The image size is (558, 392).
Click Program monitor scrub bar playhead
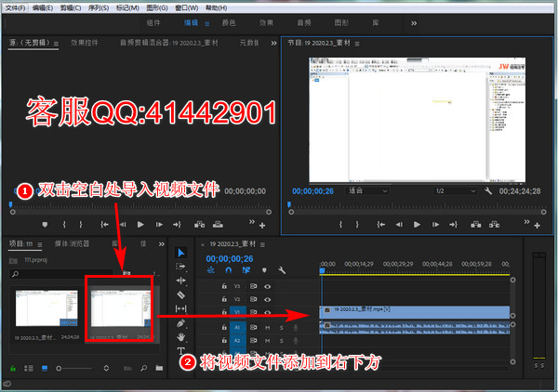point(289,204)
